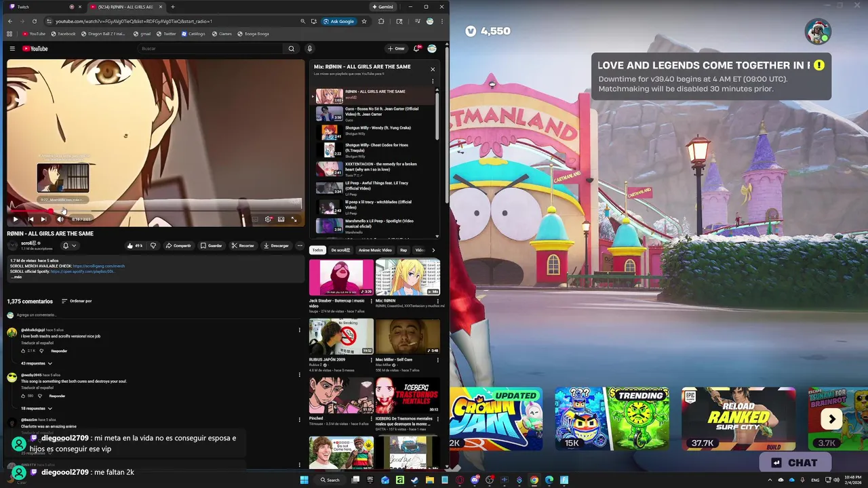868x488 pixels.
Task: Mute the YouTube video volume
Action: [60, 219]
